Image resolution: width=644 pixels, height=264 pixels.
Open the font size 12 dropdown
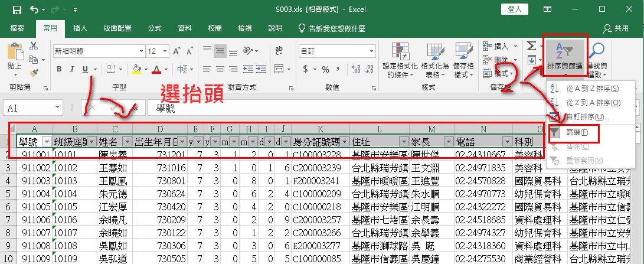(165, 51)
